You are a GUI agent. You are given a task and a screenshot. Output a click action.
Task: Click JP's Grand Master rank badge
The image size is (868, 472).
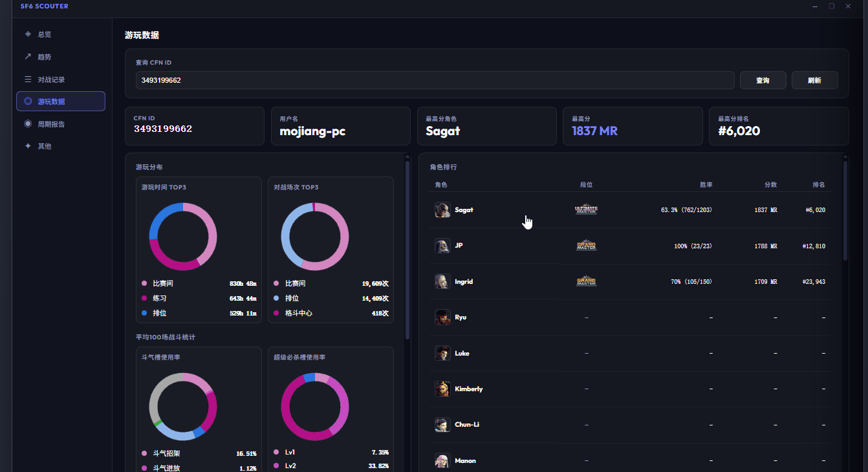click(586, 246)
